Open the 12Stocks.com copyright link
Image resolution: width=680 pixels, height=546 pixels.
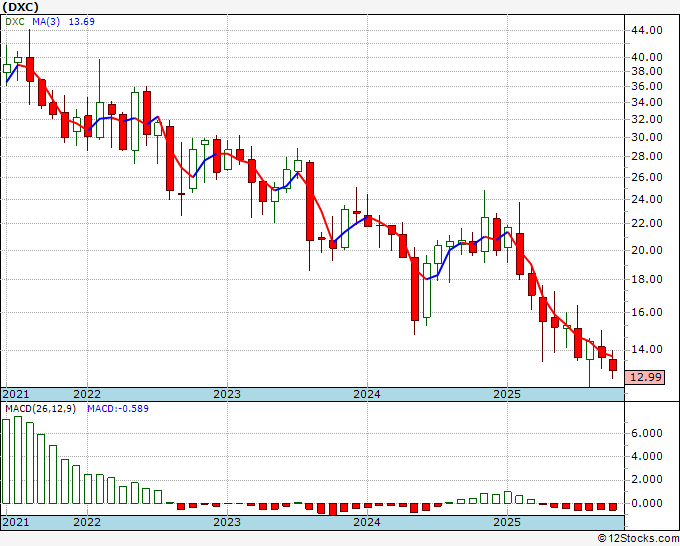coord(638,539)
